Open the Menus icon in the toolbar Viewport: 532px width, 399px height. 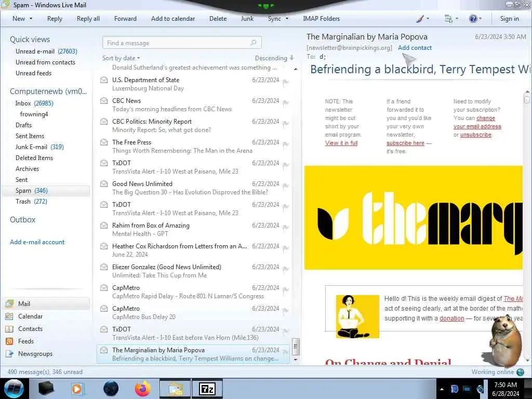(448, 19)
